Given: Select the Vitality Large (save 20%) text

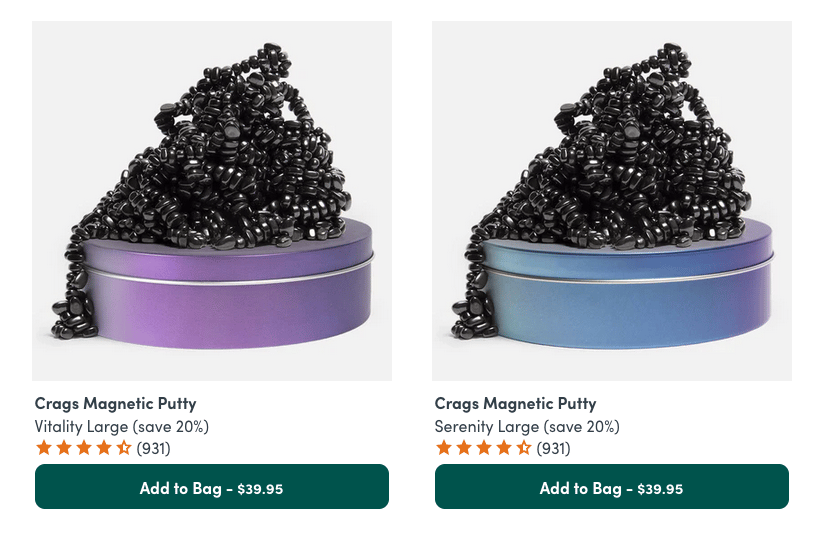Looking at the screenshot, I should pos(122,427).
